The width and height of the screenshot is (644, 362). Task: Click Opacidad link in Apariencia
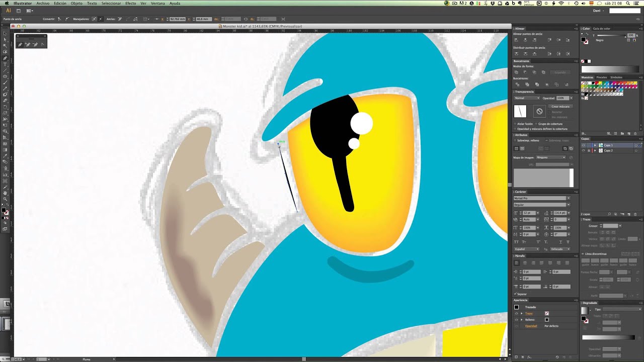point(531,326)
